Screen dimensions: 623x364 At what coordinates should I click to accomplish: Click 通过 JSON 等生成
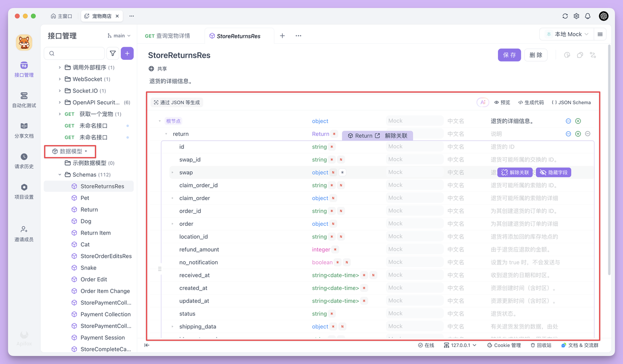pyautogui.click(x=177, y=102)
